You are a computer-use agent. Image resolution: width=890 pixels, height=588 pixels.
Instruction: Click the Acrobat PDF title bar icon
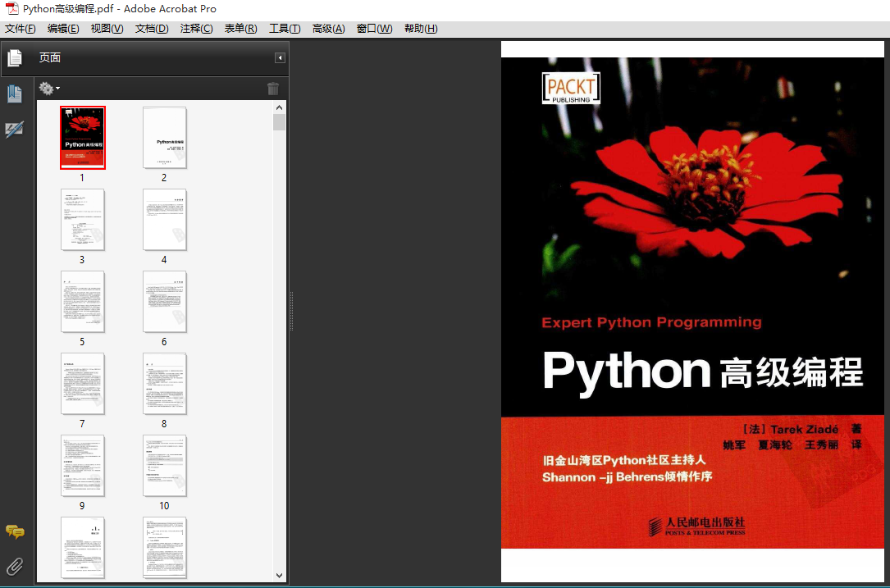(12, 8)
